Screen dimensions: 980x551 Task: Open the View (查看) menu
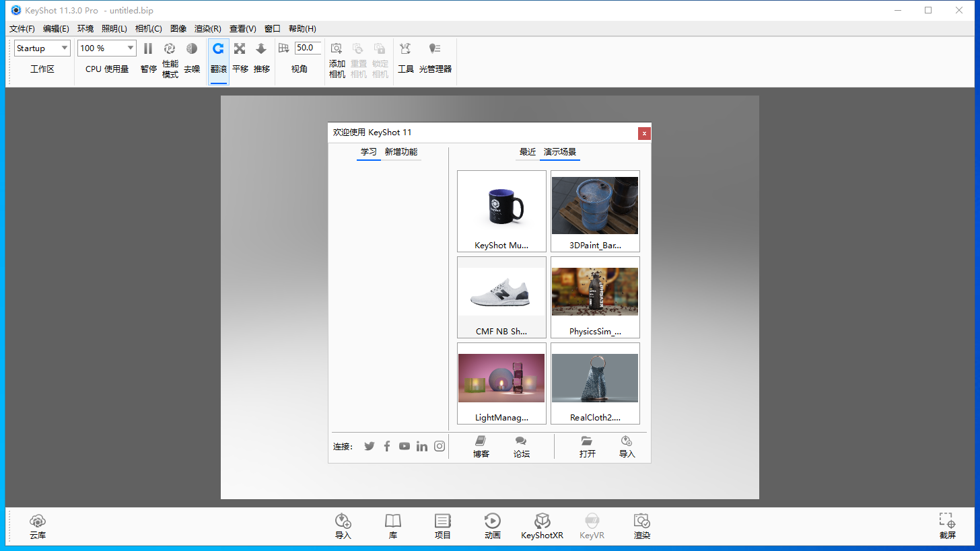coord(243,29)
